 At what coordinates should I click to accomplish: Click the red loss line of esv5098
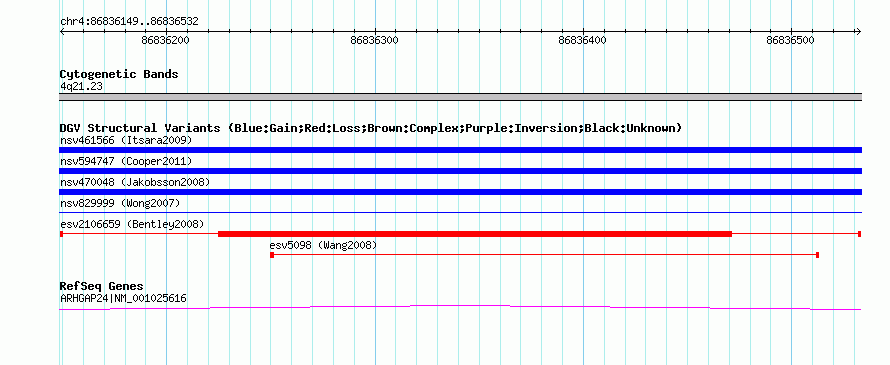(544, 255)
